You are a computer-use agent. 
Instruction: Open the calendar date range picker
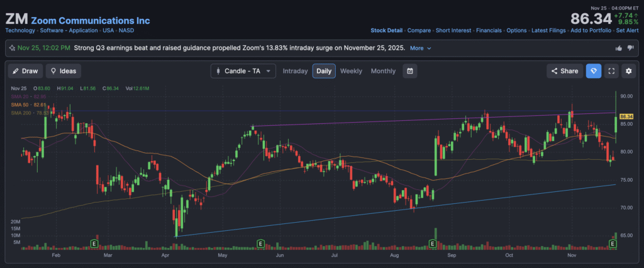point(409,71)
